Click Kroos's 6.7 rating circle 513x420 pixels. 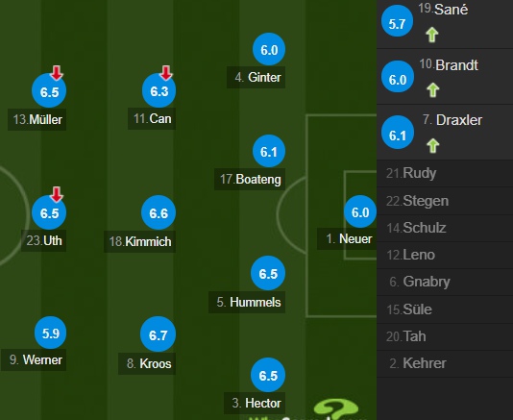(158, 334)
